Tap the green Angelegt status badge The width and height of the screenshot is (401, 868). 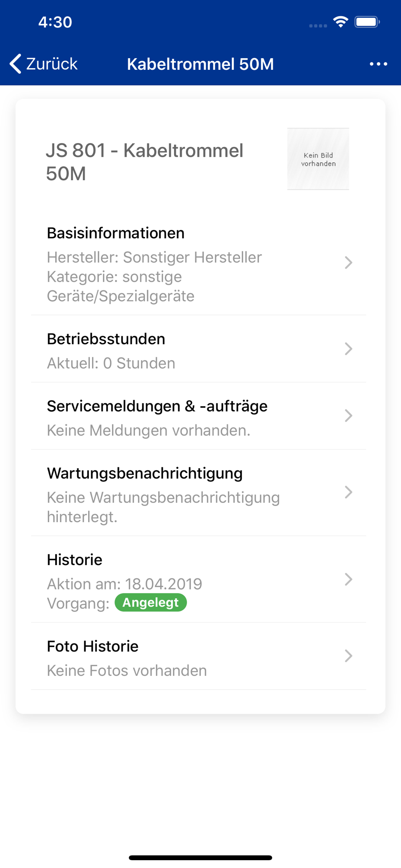click(151, 602)
